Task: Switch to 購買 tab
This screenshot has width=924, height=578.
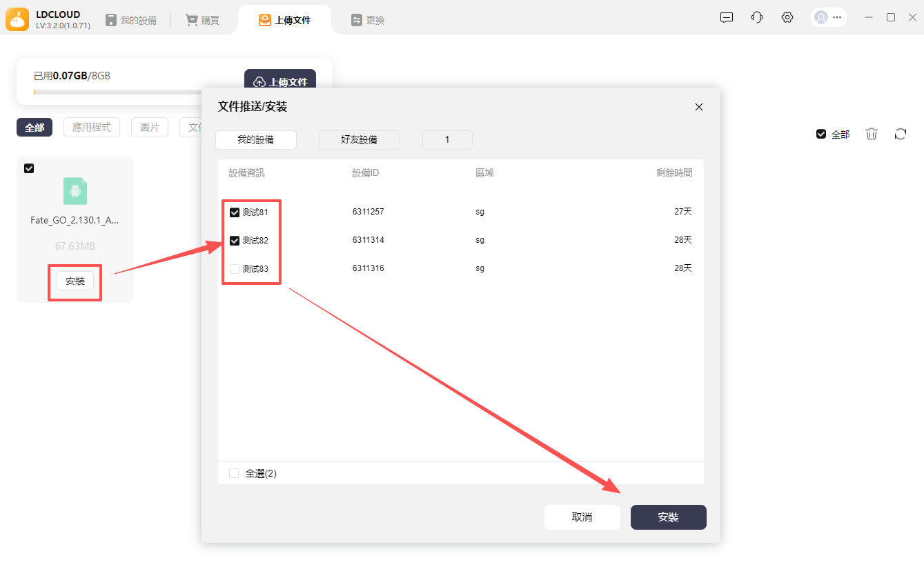Action: point(202,21)
